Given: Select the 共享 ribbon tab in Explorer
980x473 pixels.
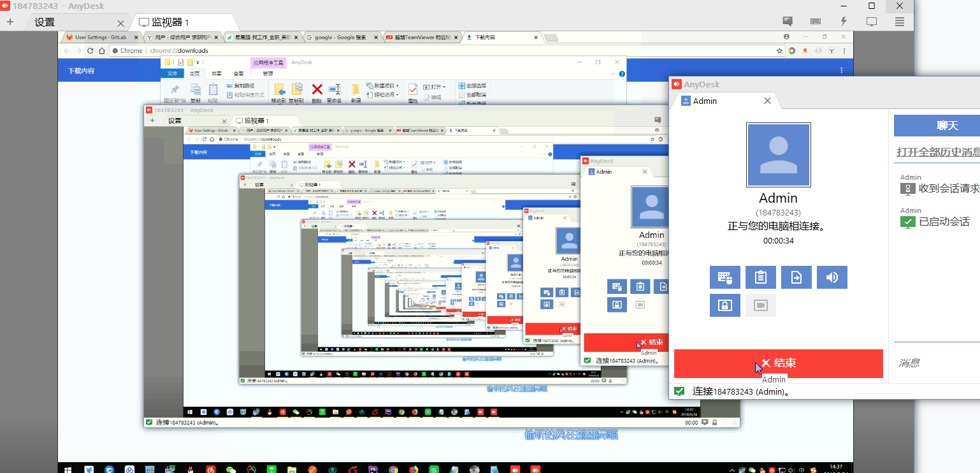Looking at the screenshot, I should (217, 73).
